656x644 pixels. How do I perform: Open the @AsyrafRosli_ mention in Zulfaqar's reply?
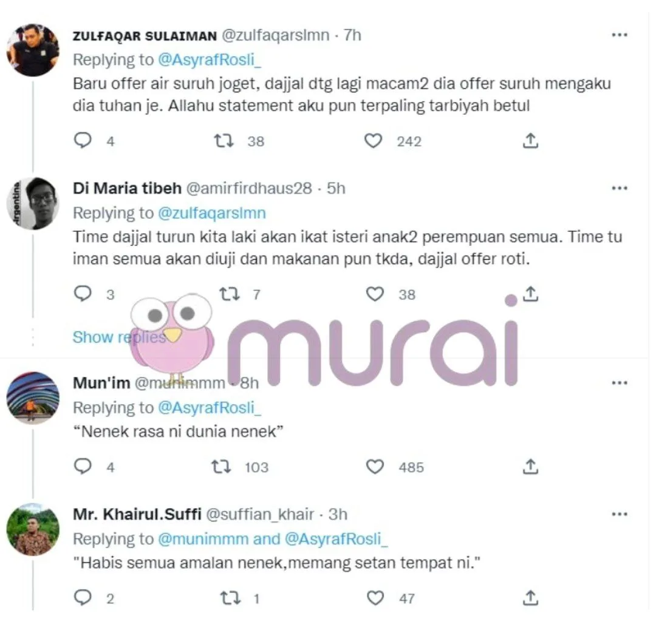point(209,59)
